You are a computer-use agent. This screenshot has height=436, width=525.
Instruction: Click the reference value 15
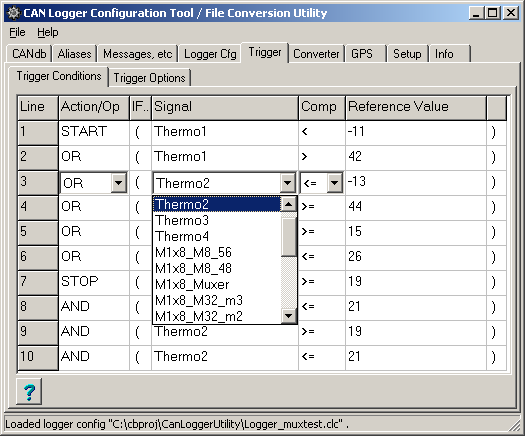tap(416, 233)
